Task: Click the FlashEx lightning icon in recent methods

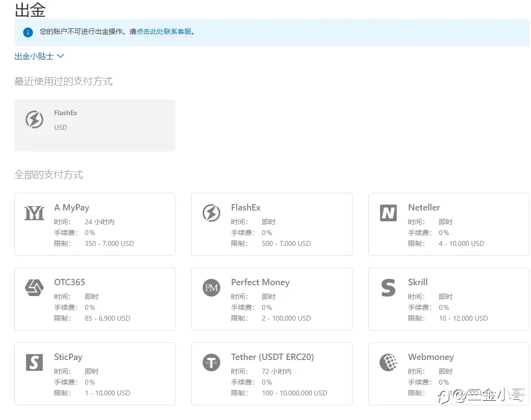Action: 34,119
